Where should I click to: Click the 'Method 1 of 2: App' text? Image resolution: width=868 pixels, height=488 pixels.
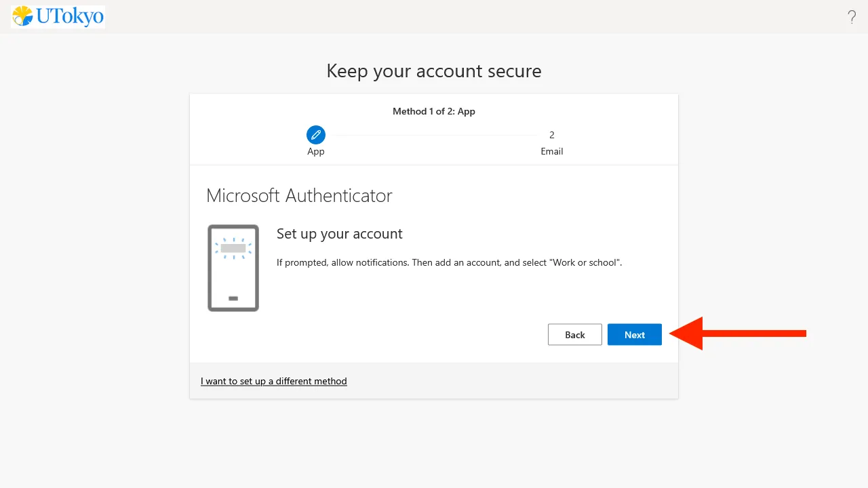click(x=434, y=111)
